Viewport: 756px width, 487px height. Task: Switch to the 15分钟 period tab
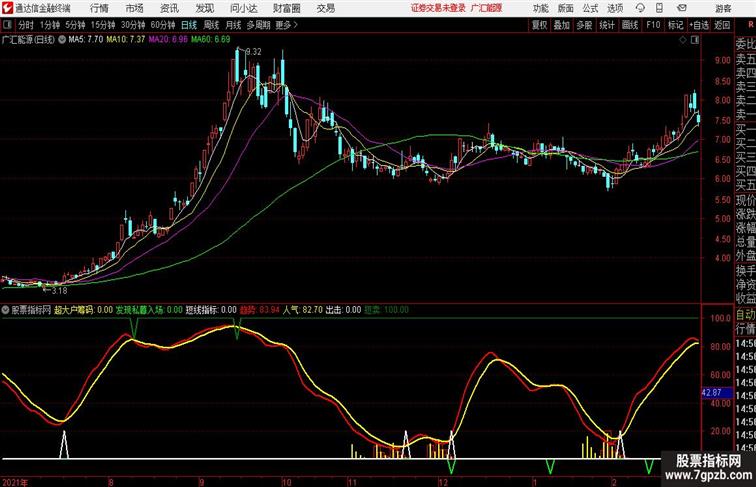[x=103, y=25]
